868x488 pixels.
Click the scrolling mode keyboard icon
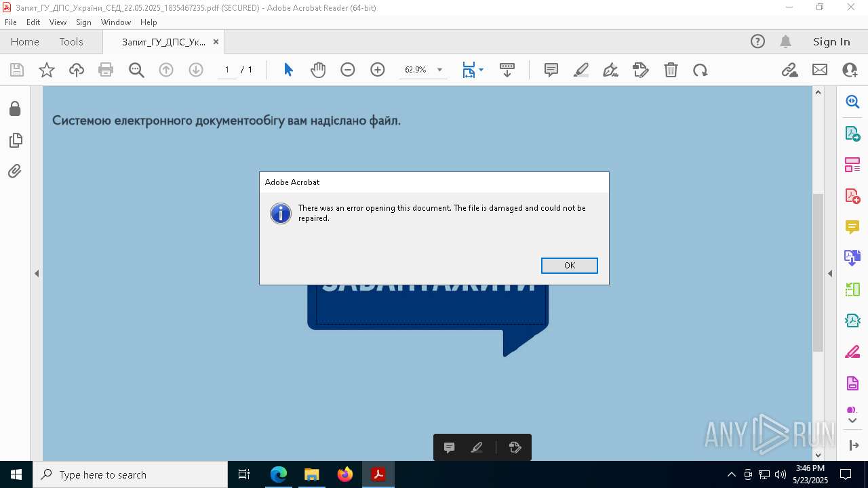click(507, 70)
